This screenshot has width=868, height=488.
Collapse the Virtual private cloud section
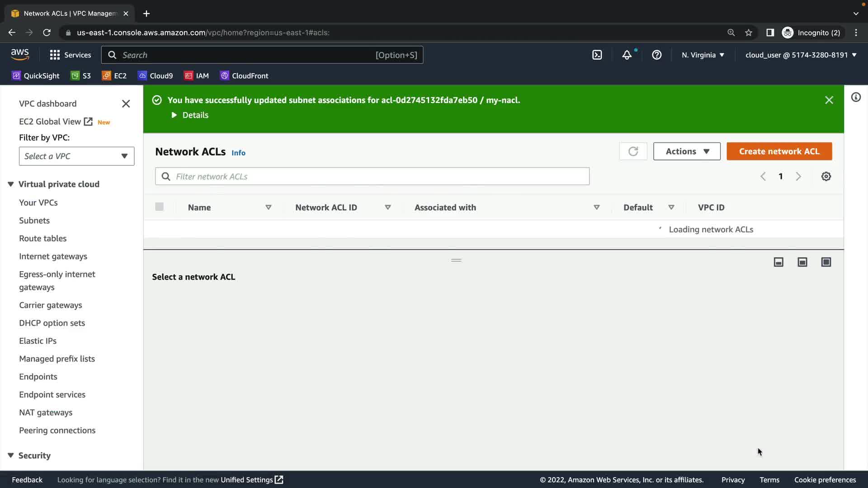[x=11, y=184]
